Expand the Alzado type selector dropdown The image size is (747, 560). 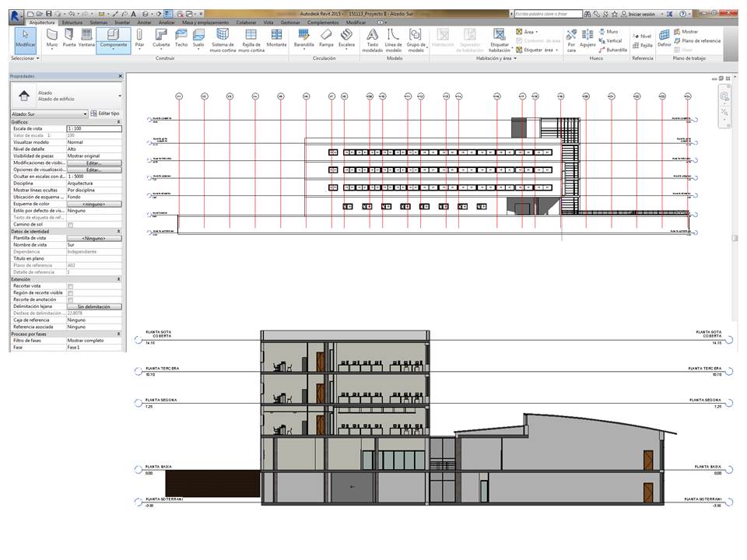(x=120, y=96)
